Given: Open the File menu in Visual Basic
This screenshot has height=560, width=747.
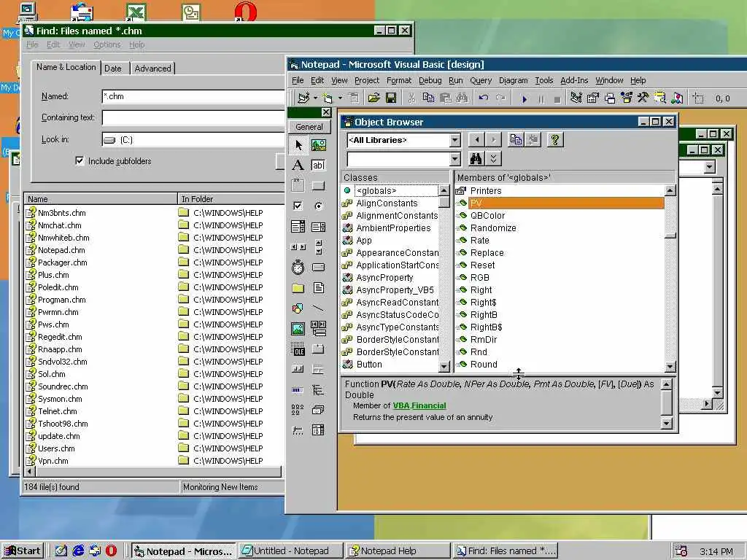Looking at the screenshot, I should [298, 80].
